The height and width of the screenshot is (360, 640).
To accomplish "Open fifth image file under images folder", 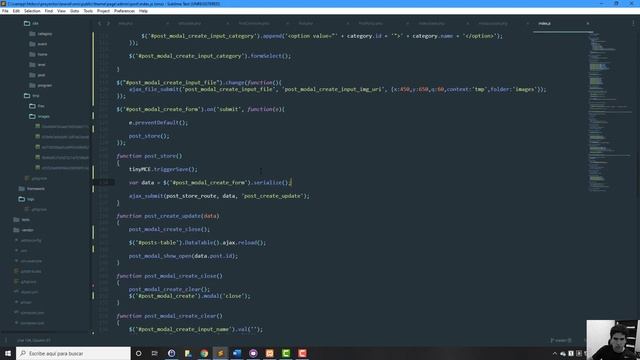I will pos(62,168).
